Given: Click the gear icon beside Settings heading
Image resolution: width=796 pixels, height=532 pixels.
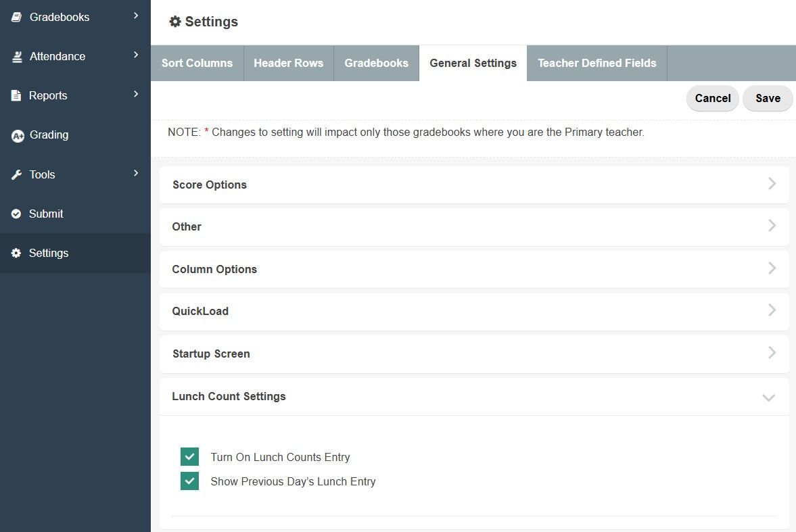Looking at the screenshot, I should (x=175, y=22).
